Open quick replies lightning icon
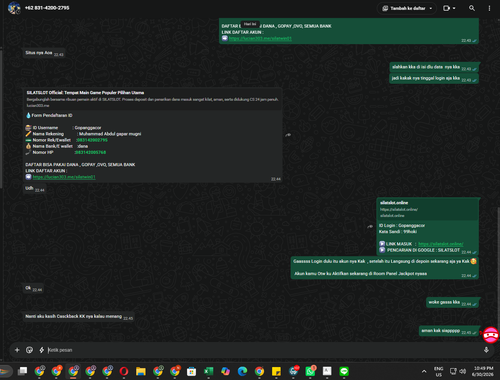This screenshot has width=500, height=380. 42,350
